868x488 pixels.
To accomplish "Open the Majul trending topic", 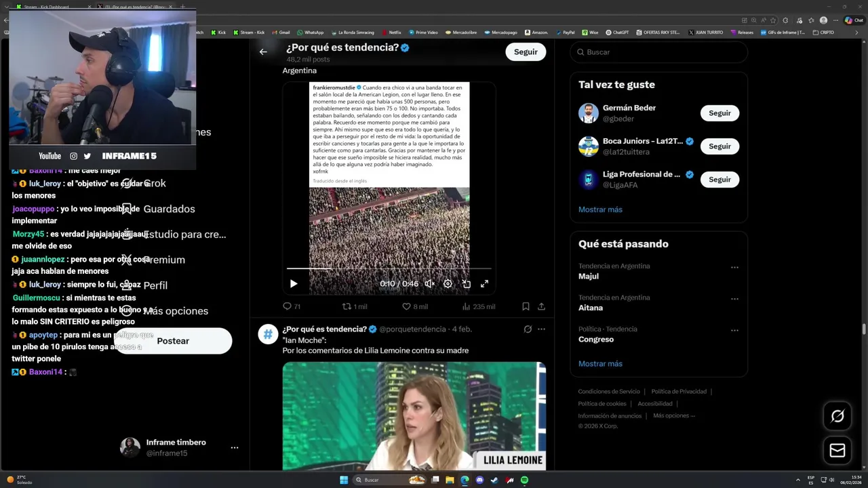I will point(589,276).
